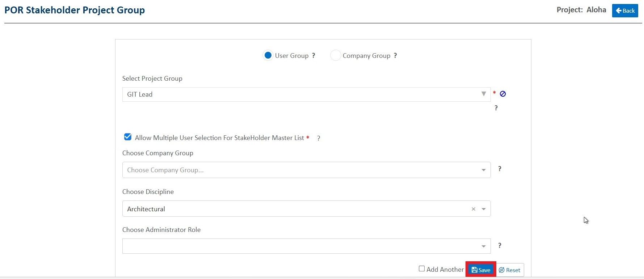Click the Save button
Image resolution: width=644 pixels, height=279 pixels.
point(481,270)
